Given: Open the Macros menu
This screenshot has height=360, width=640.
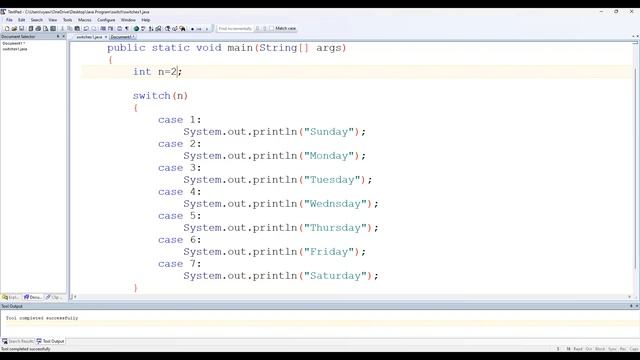Looking at the screenshot, I should pos(84,20).
